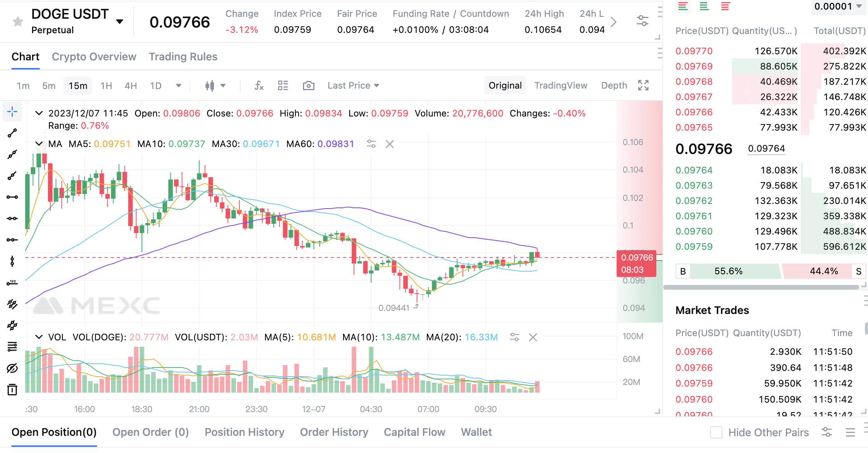
Task: Select the price measure 123 tool
Action: pos(12,283)
